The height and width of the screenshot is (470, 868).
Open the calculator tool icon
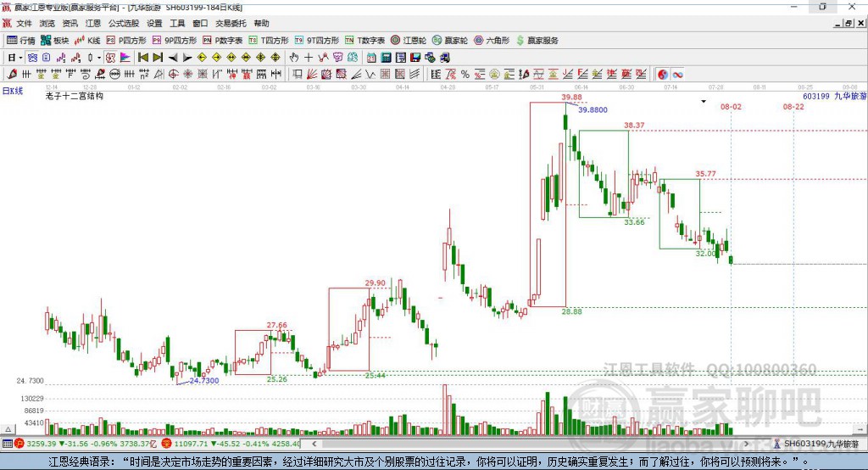click(x=386, y=58)
